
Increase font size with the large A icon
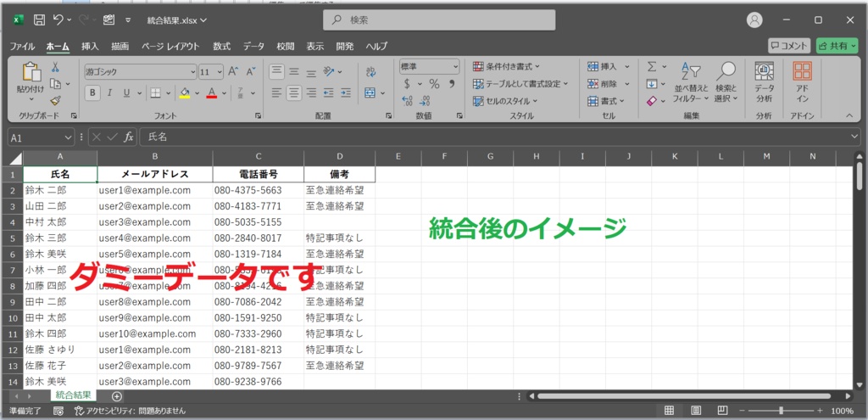(233, 71)
